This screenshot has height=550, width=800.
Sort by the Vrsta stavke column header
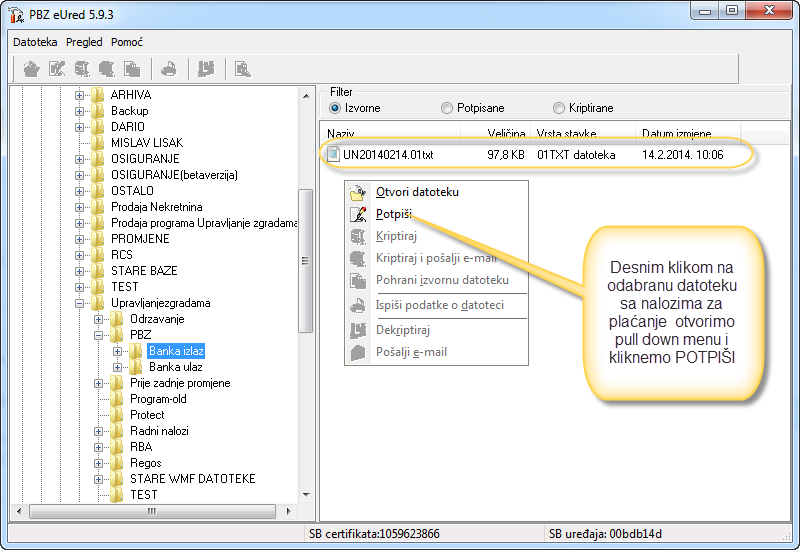tap(583, 134)
